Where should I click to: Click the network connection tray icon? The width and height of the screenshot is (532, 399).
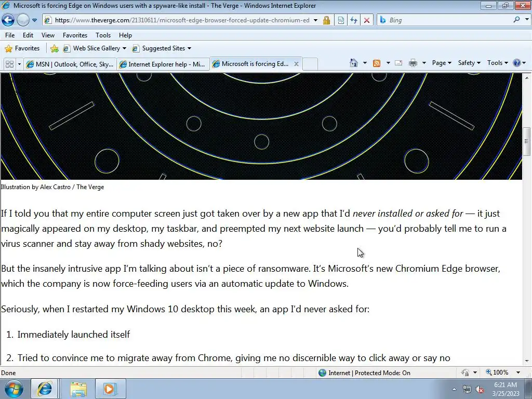(467, 390)
